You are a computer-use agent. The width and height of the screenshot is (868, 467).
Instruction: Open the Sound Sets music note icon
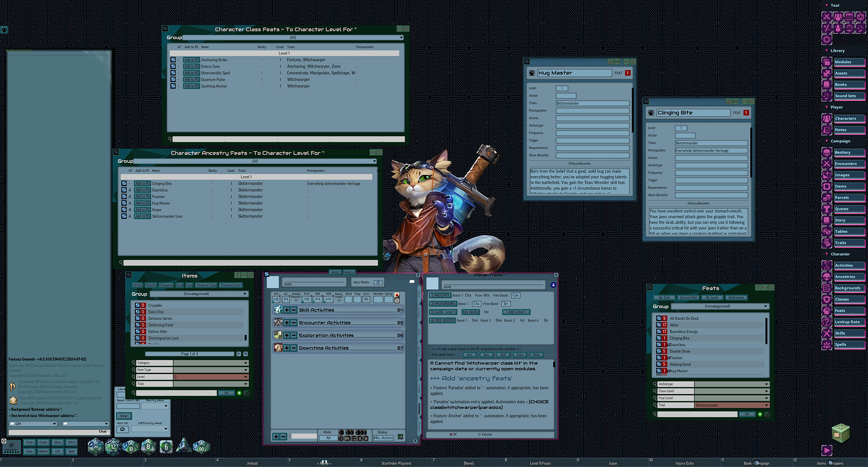[828, 96]
